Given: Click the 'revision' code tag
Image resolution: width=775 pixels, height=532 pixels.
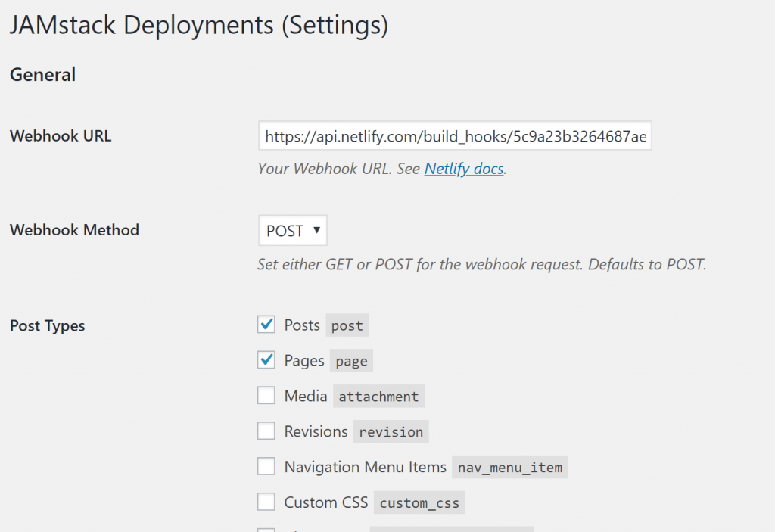Looking at the screenshot, I should (x=391, y=432).
